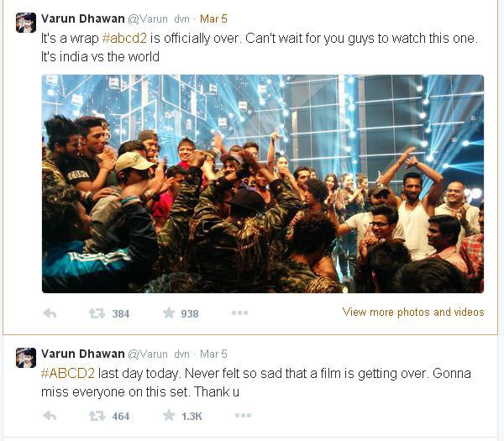
Task: Open Varun Dhawan avatar on first tweet
Action: (x=26, y=23)
